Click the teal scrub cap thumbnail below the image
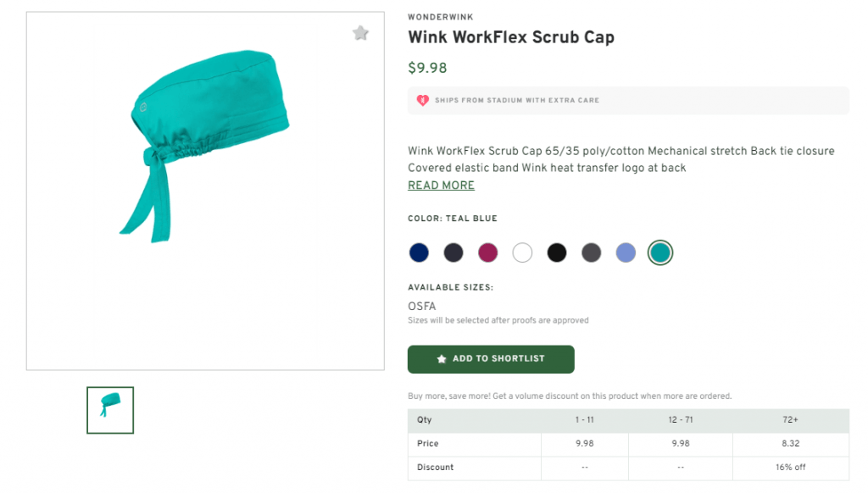868x493 pixels. [x=109, y=410]
